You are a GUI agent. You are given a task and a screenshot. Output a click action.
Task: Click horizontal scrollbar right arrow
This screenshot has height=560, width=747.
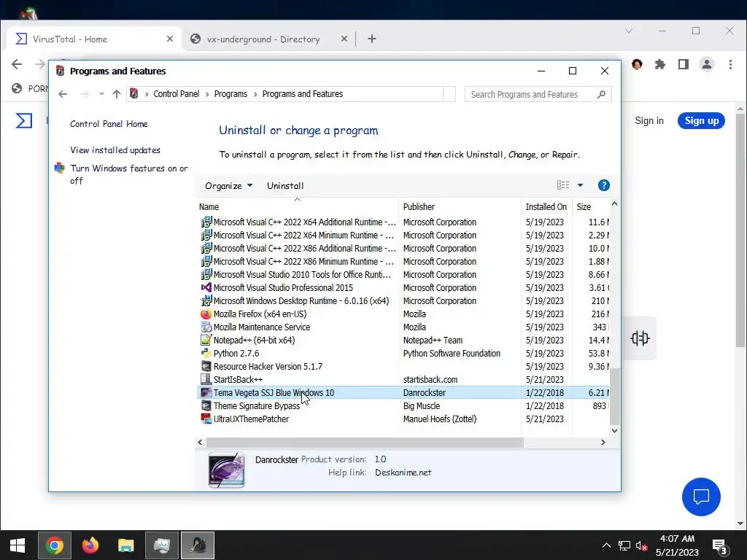(603, 443)
